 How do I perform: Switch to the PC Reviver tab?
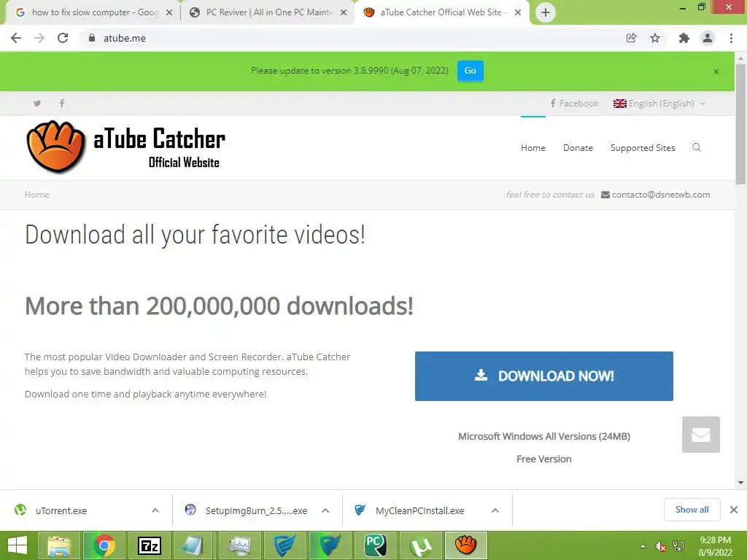[x=268, y=12]
